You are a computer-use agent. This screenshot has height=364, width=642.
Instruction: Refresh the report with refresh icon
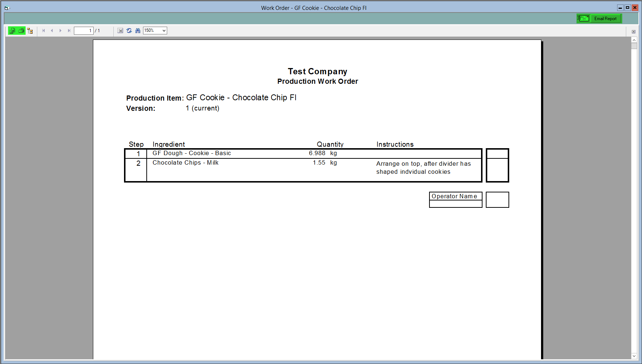coord(129,31)
